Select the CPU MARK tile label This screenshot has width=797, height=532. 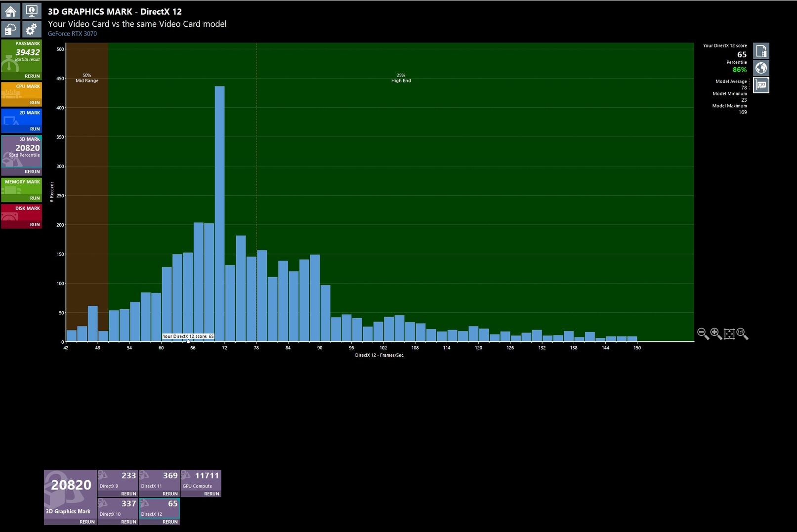(x=28, y=86)
